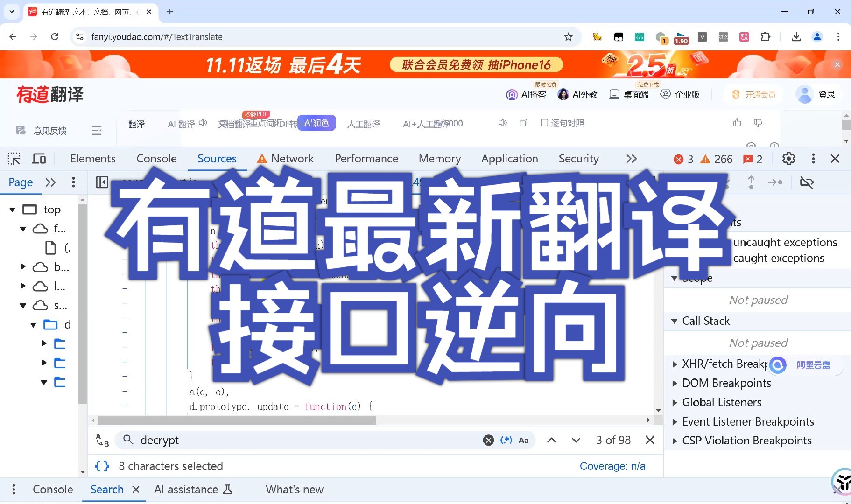This screenshot has height=504, width=851.
Task: Open Sources navigator more options menu
Action: tap(73, 182)
